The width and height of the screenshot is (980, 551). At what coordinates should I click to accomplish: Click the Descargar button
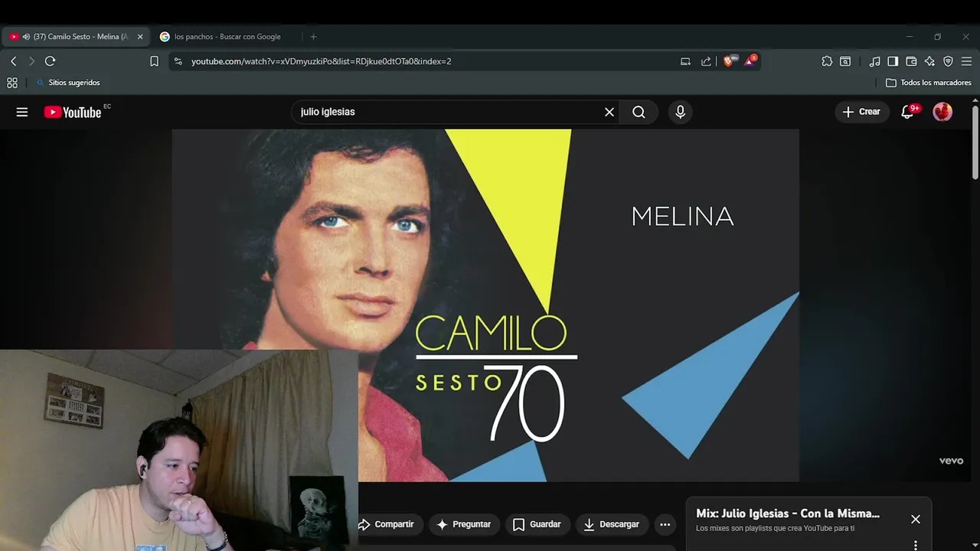coord(611,524)
